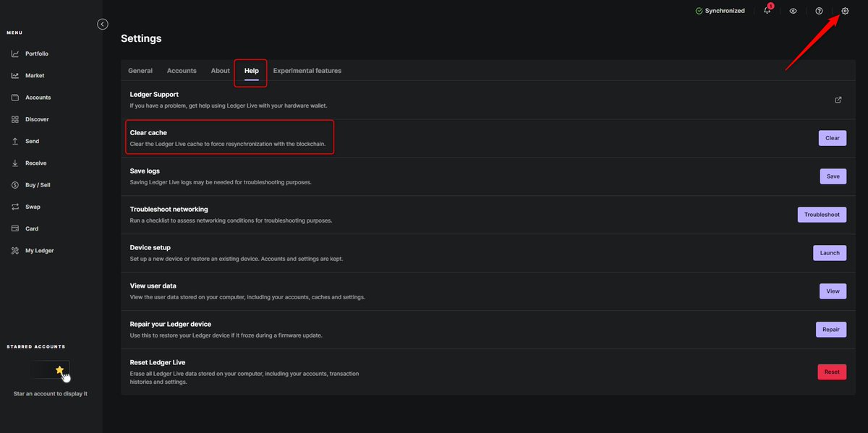Switch to the General tab

(140, 71)
